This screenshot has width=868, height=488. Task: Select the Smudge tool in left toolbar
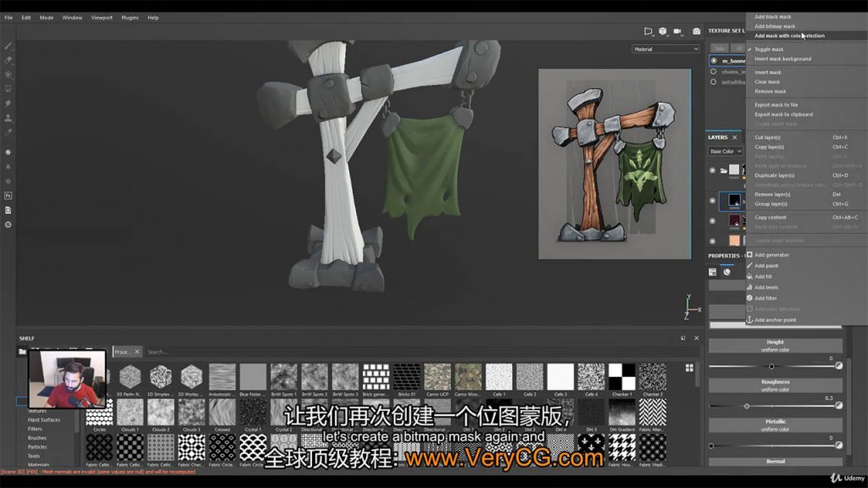click(x=8, y=103)
